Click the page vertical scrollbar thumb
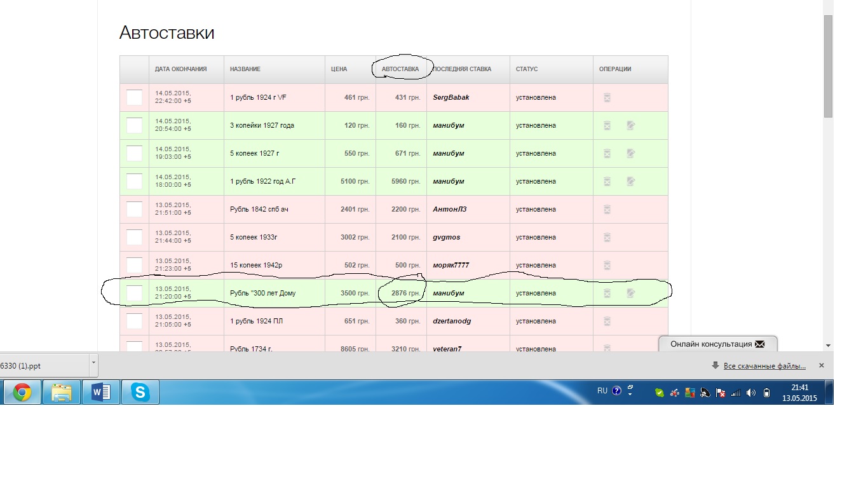This screenshot has height=488, width=868. click(828, 66)
